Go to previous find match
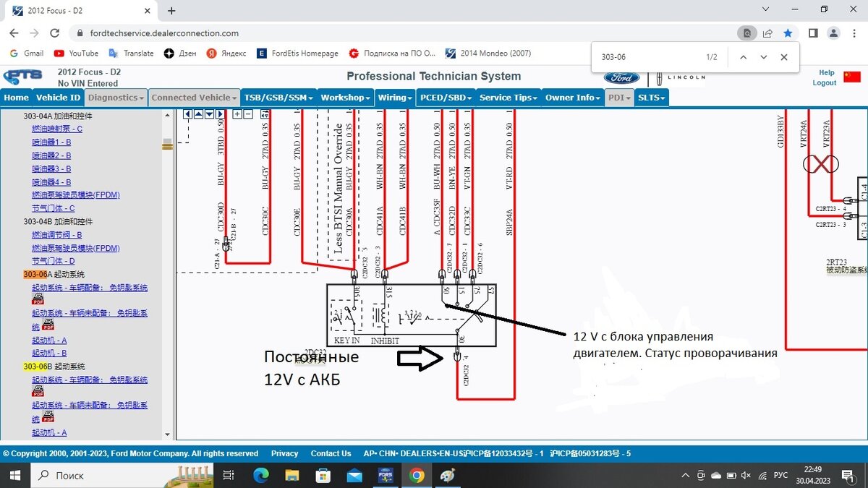Viewport: 868px width, 488px height. click(x=743, y=57)
